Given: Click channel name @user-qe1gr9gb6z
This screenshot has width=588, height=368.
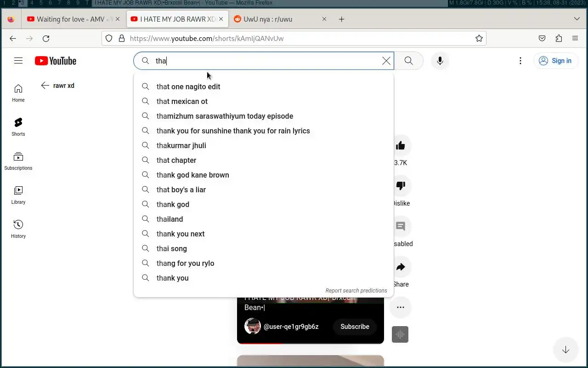Looking at the screenshot, I should (x=291, y=327).
